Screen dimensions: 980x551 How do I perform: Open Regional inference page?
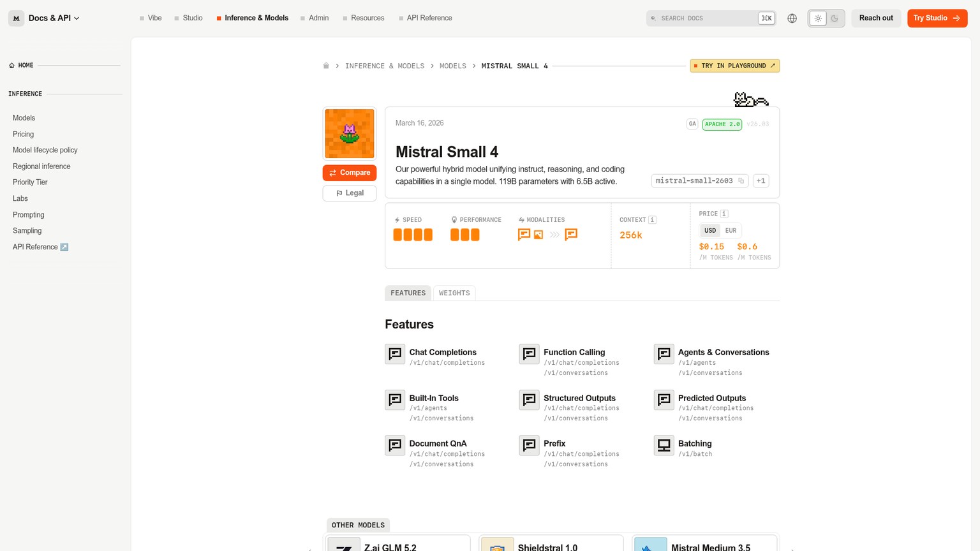click(41, 166)
